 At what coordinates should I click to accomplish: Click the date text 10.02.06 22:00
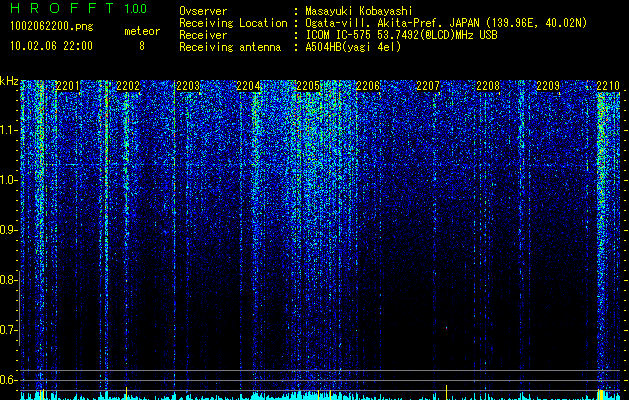click(51, 46)
